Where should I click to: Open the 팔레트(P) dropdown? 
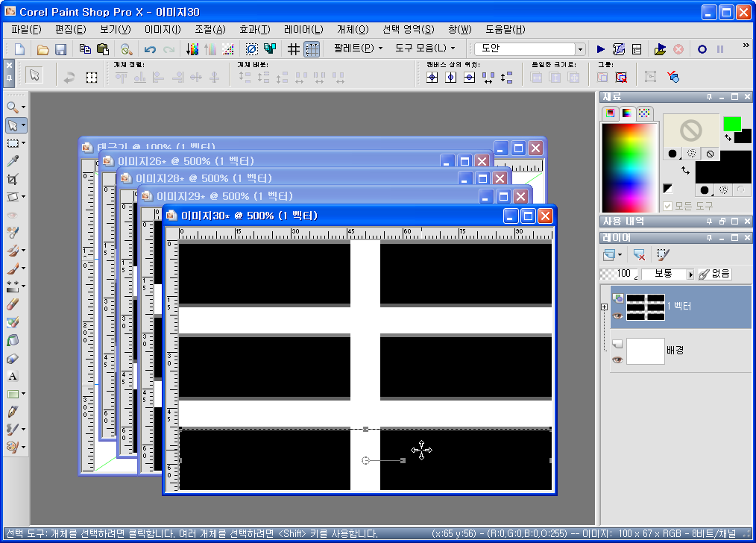point(358,48)
